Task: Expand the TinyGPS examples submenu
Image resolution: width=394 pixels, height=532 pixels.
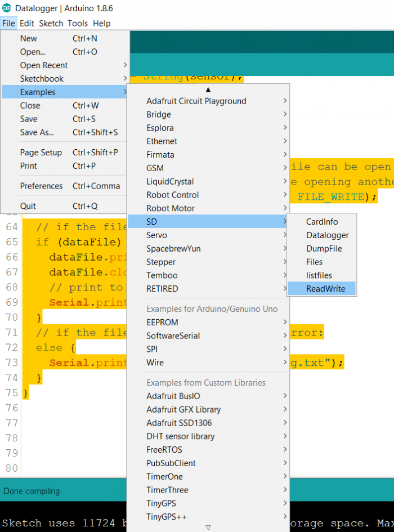Action: click(208, 503)
